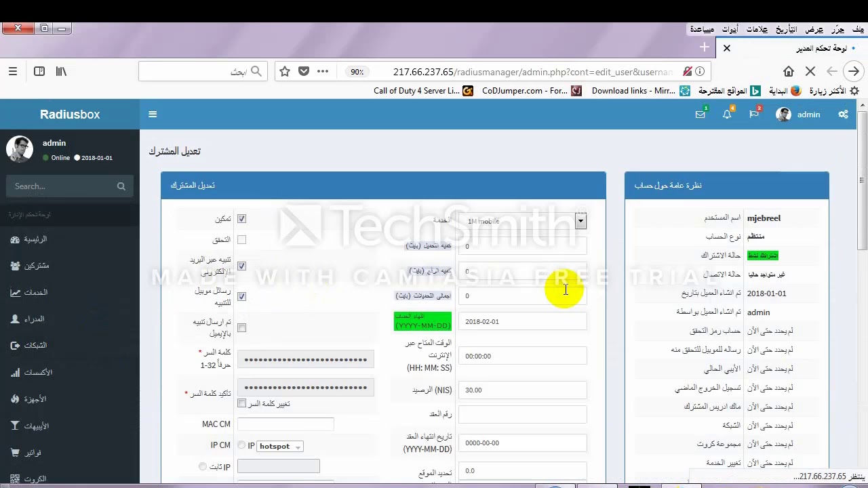This screenshot has height=488, width=868.
Task: Toggle the تمكين enable checkbox
Action: [x=241, y=219]
